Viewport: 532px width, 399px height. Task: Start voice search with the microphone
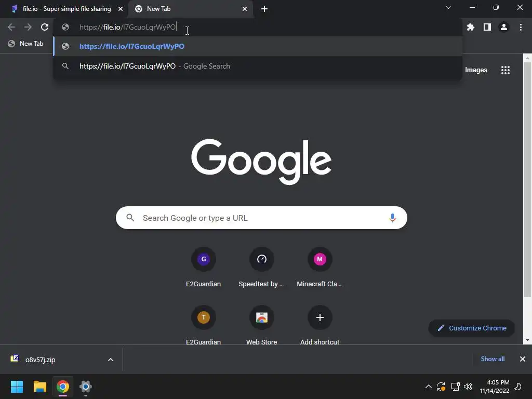coord(392,218)
